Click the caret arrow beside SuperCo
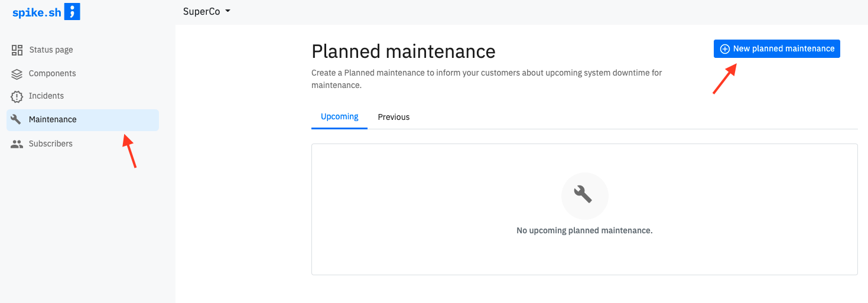 click(x=227, y=12)
